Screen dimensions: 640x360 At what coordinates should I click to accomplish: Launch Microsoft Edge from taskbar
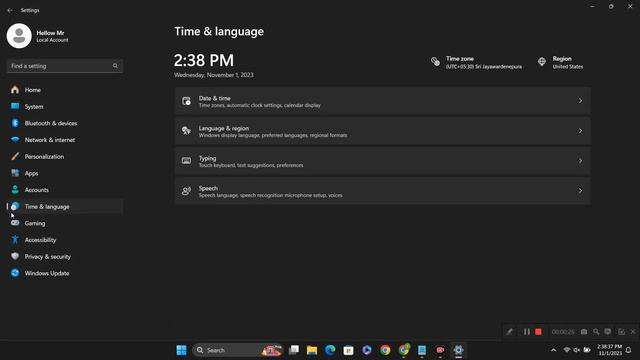point(330,350)
